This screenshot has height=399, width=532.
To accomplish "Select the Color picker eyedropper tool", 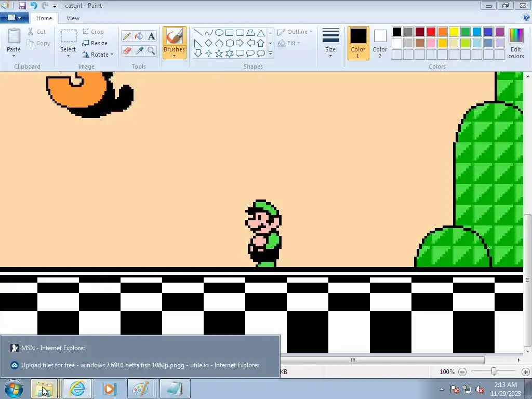I will (x=139, y=51).
